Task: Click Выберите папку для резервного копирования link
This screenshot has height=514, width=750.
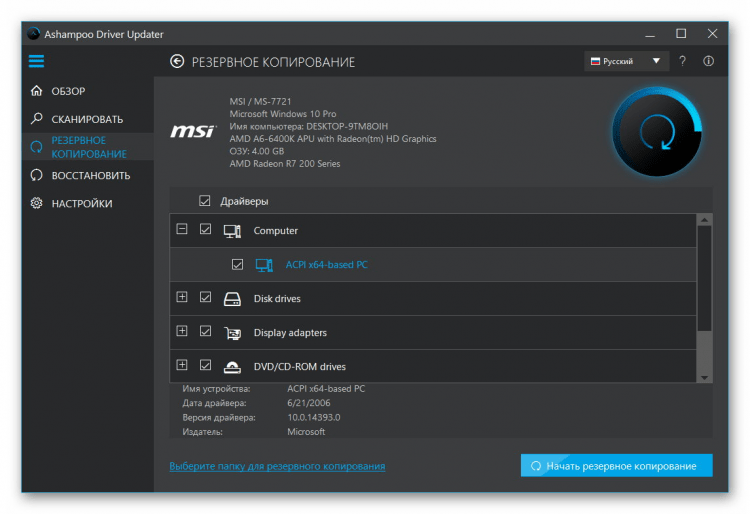Action: [x=277, y=466]
